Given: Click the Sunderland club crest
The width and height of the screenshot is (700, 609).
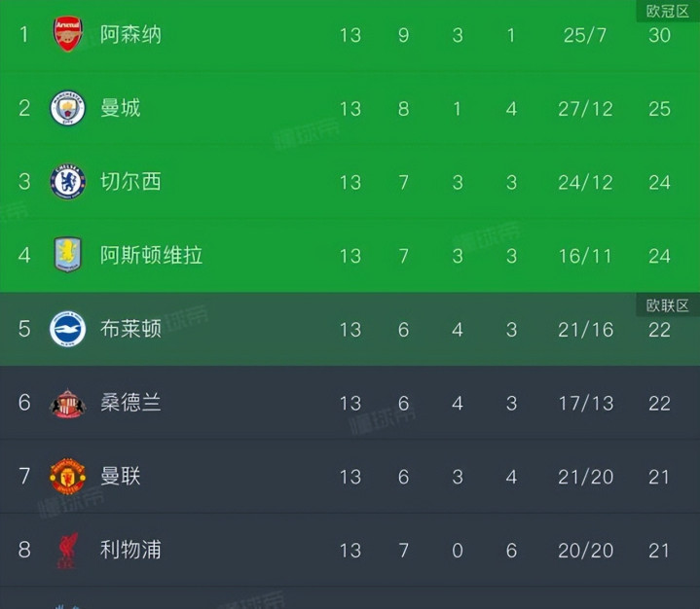Looking at the screenshot, I should [68, 403].
